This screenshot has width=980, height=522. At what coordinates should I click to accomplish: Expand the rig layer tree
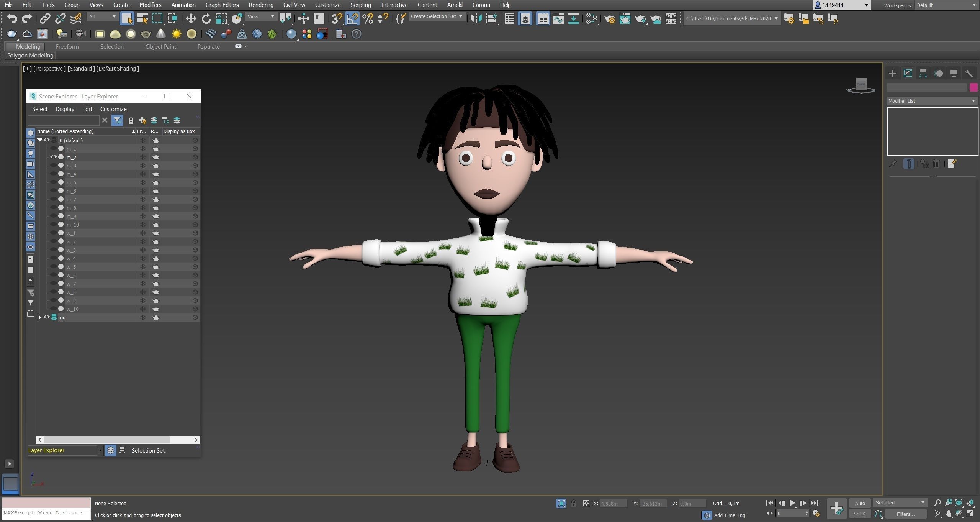click(40, 317)
